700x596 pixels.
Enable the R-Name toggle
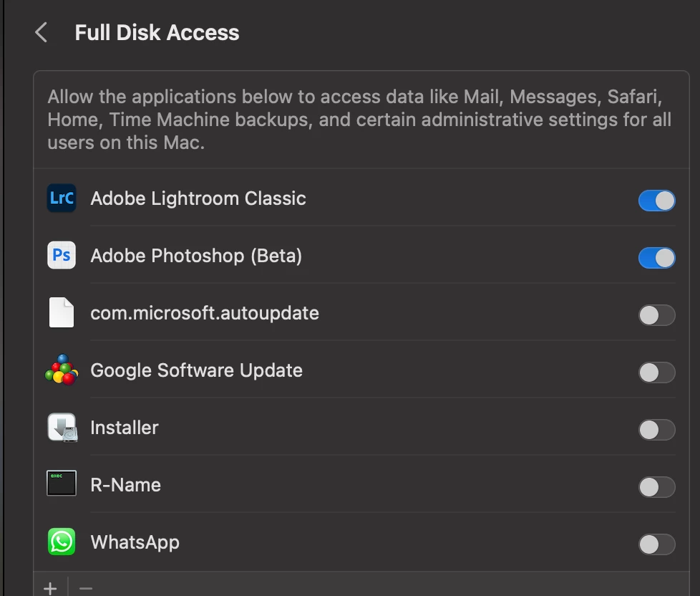(x=656, y=487)
